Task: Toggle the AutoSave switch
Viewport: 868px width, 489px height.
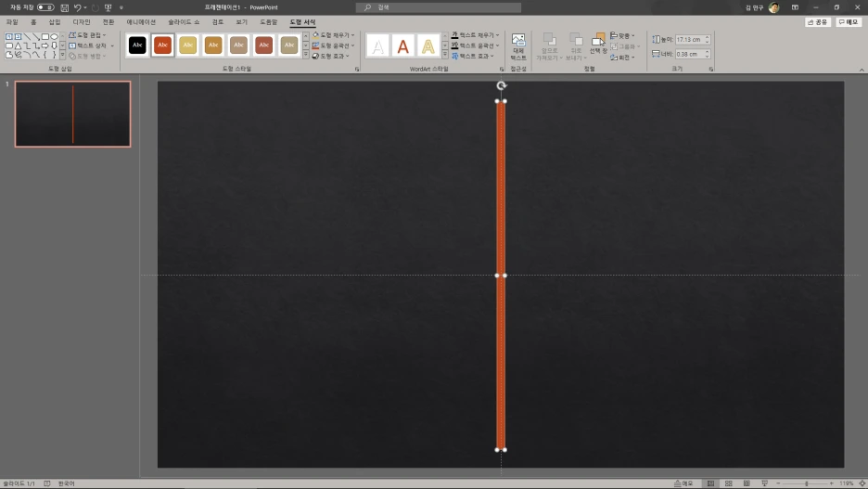Action: [x=45, y=7]
